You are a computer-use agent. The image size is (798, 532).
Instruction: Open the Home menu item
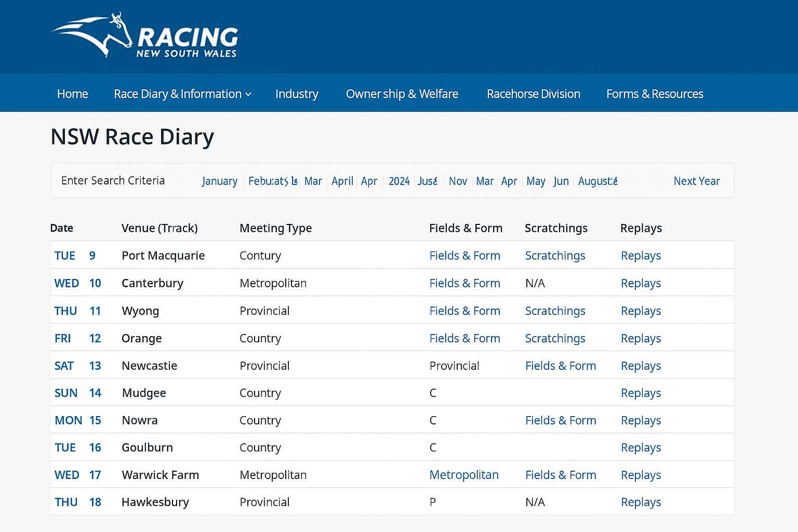[x=72, y=94]
